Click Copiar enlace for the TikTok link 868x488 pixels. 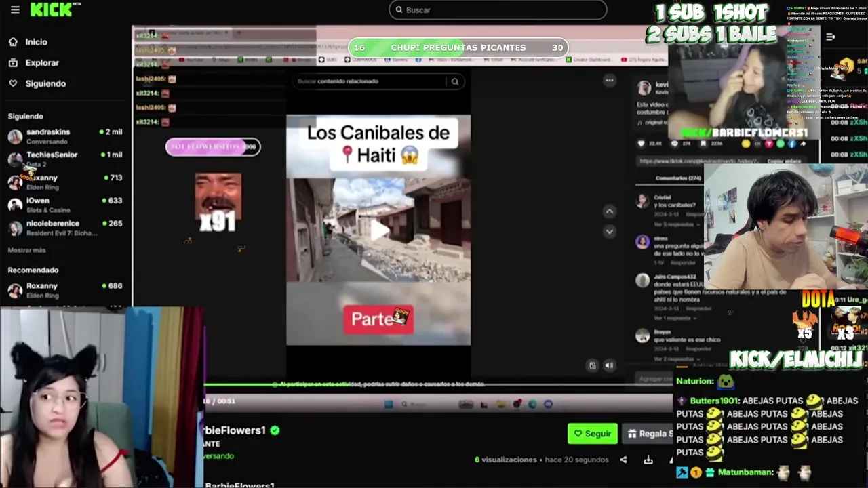(x=783, y=161)
